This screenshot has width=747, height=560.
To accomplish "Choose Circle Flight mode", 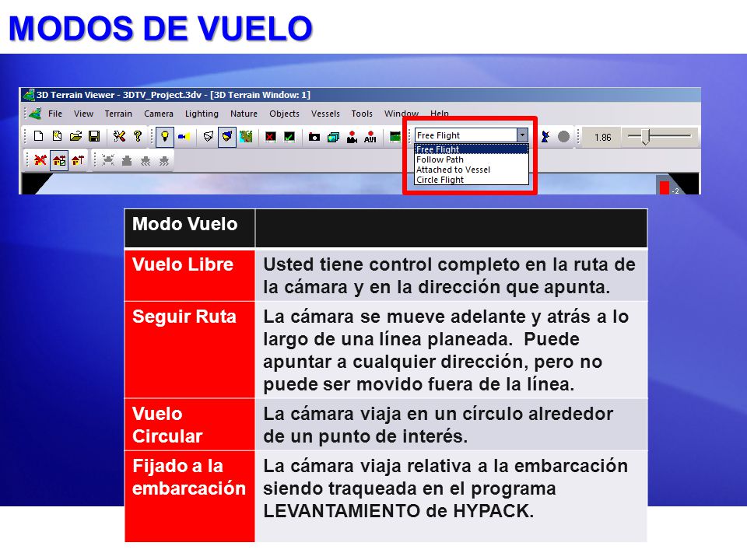I will pos(472,180).
